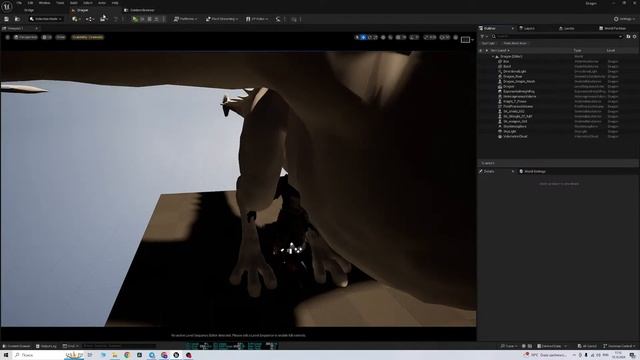The image size is (640, 360).
Task: Open the Outliner filter menu
Action: pyautogui.click(x=483, y=36)
